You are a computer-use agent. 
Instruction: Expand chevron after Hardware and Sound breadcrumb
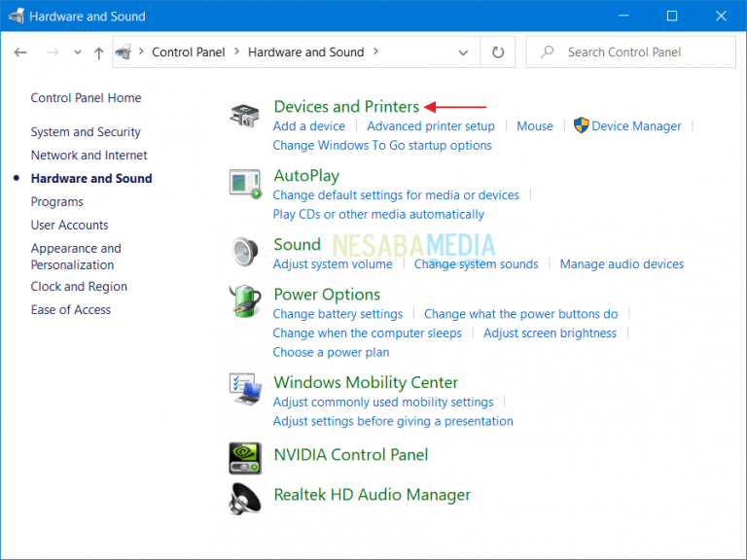[x=376, y=52]
